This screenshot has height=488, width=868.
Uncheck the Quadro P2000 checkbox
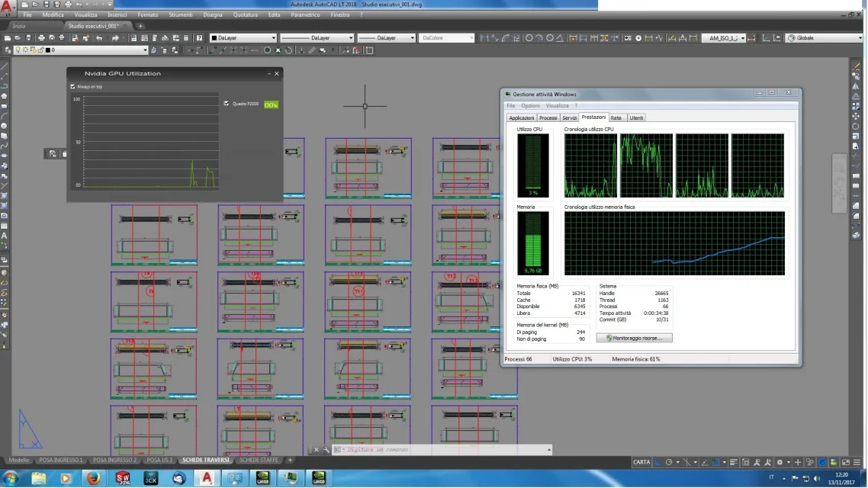[x=227, y=104]
